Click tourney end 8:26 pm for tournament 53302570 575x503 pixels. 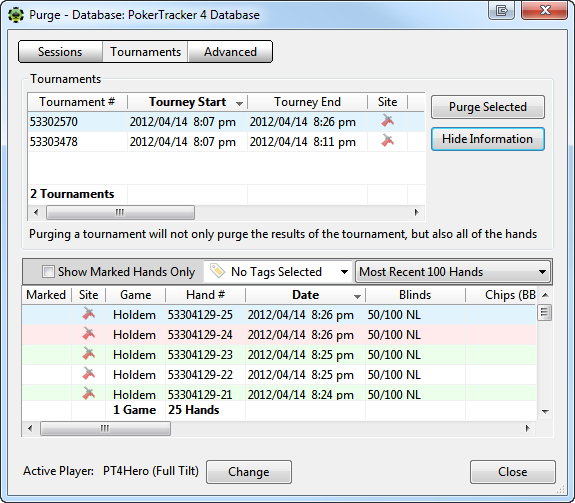click(x=303, y=122)
